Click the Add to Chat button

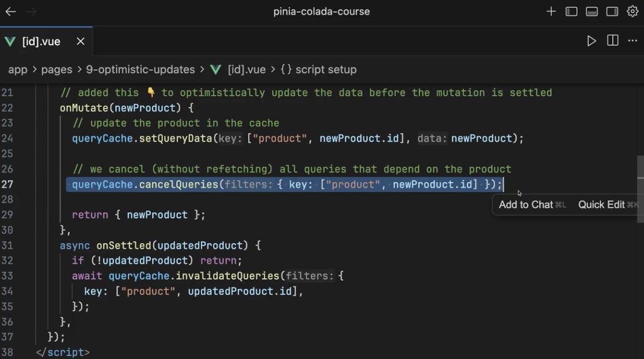coord(532,205)
